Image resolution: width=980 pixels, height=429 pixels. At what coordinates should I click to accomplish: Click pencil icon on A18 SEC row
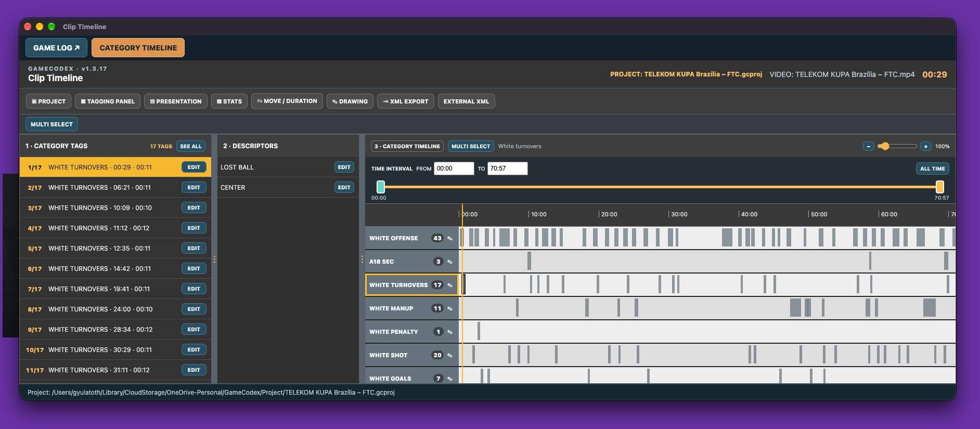(450, 262)
